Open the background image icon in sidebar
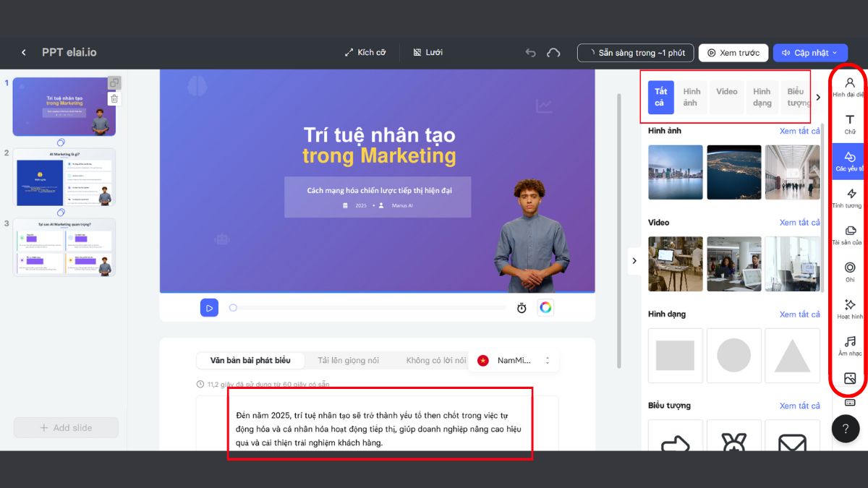This screenshot has height=488, width=868. coord(850,378)
